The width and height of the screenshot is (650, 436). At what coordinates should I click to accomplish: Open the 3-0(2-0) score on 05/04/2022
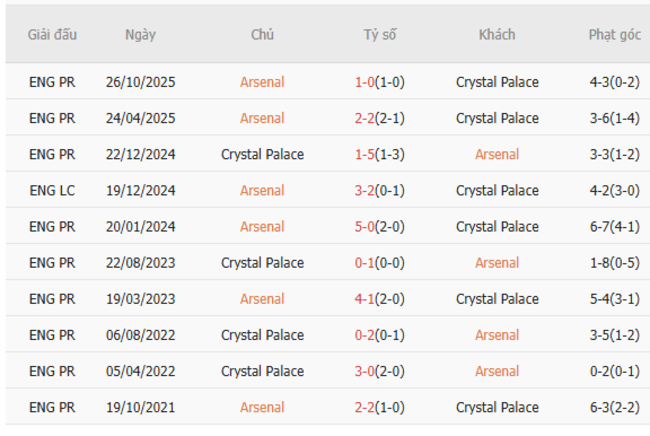(380, 371)
